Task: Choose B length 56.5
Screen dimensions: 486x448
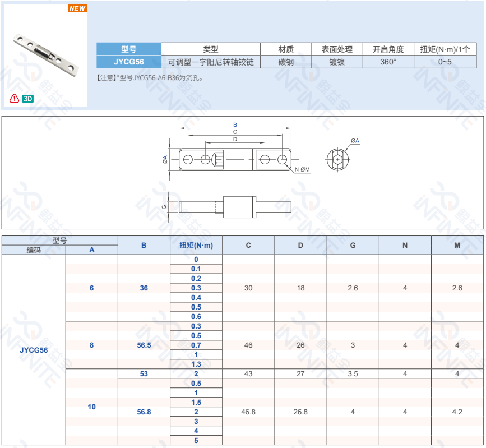Action: point(144,345)
